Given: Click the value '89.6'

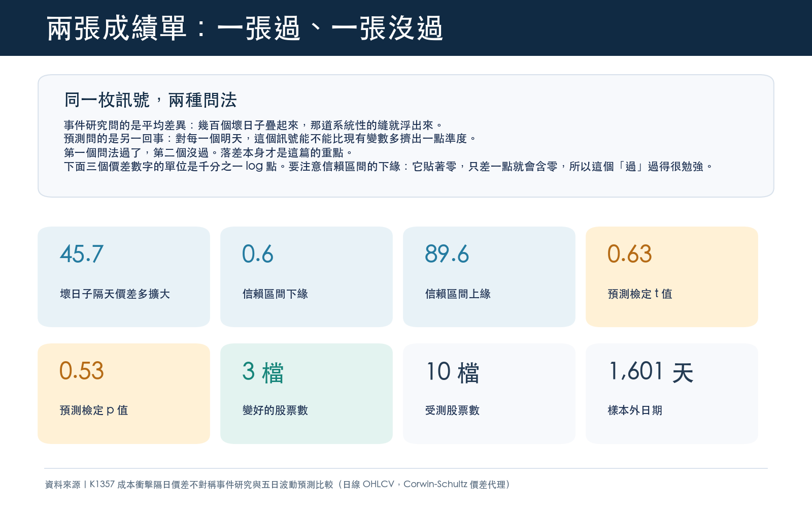Looking at the screenshot, I should 447,254.
